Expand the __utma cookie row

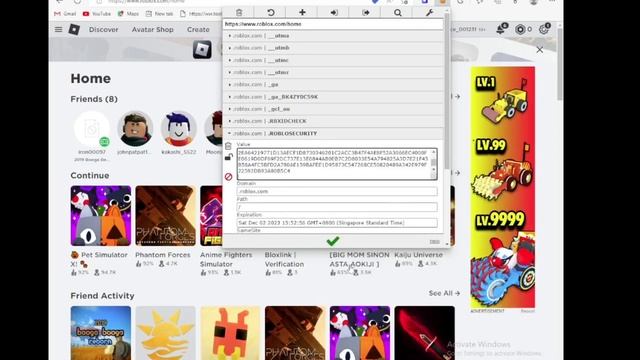[x=333, y=36]
